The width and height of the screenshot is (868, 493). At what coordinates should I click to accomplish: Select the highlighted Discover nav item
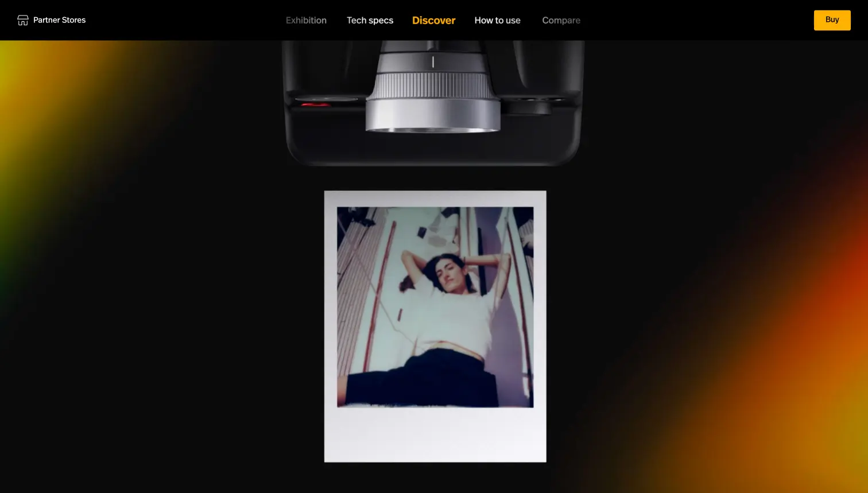click(x=433, y=20)
